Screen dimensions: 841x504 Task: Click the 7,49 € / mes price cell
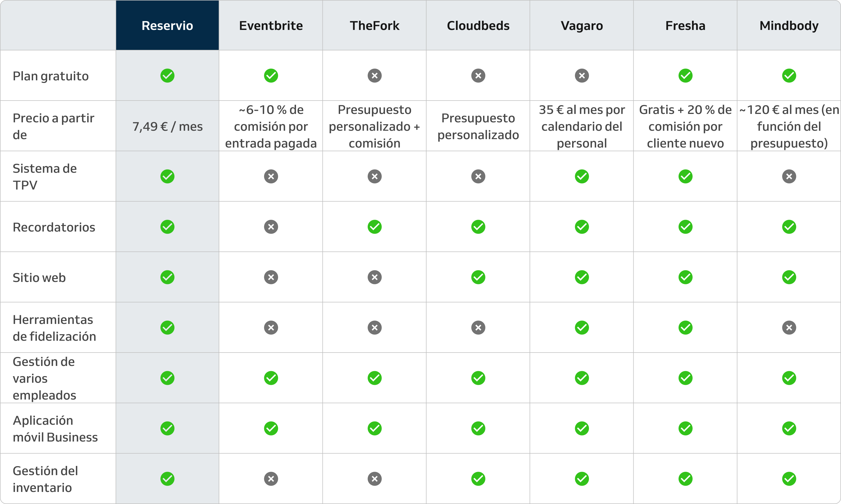[x=167, y=126]
